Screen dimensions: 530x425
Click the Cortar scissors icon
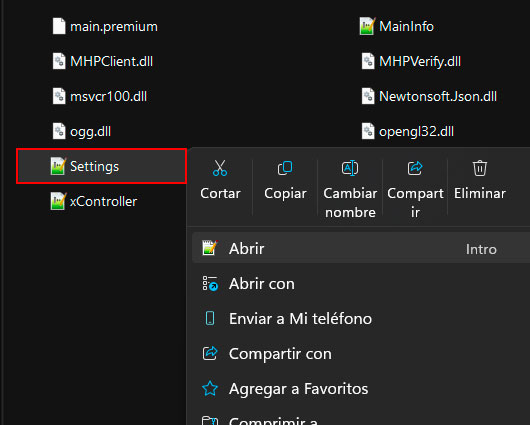coord(220,168)
